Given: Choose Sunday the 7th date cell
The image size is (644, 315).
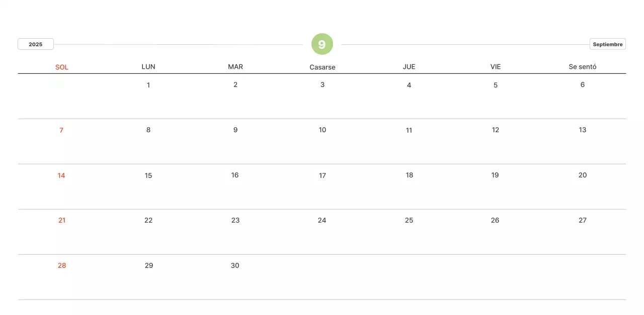Looking at the screenshot, I should click(61, 130).
